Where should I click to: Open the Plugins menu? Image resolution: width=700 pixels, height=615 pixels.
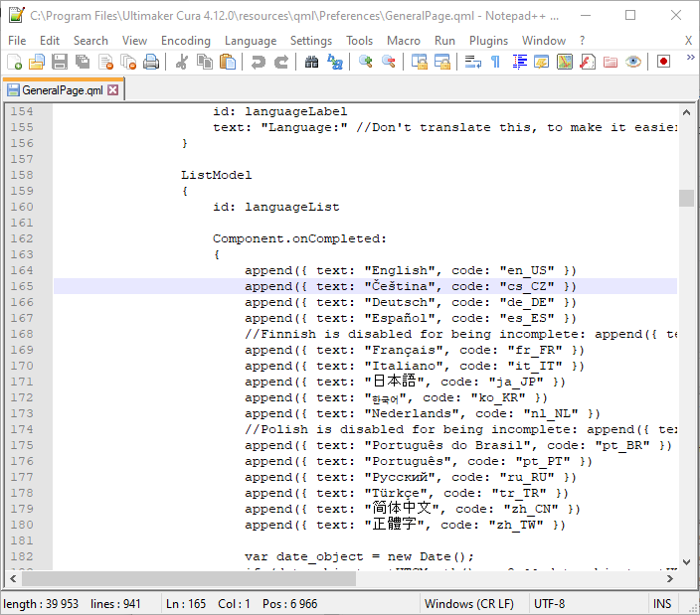[x=488, y=41]
